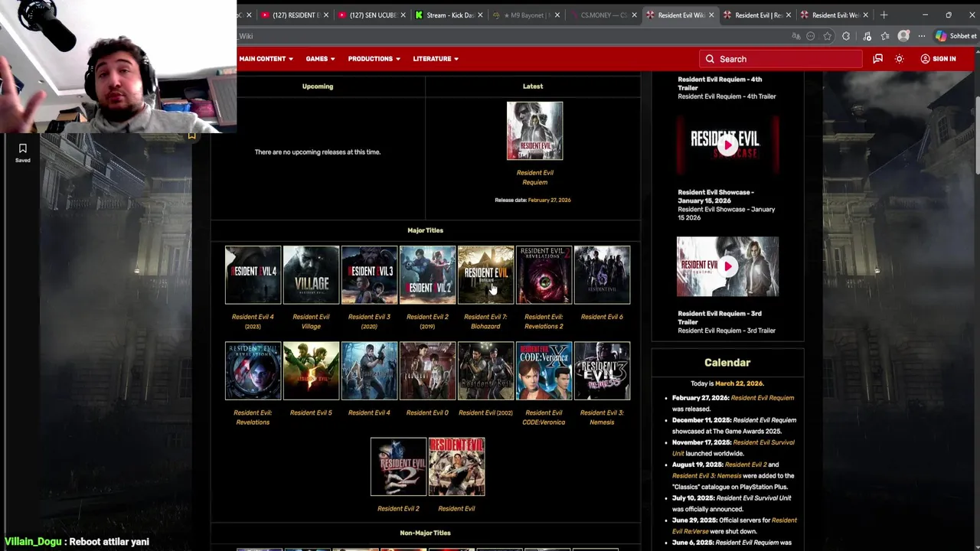The width and height of the screenshot is (980, 551).
Task: Open Resident Evil CODE:Veronica cover
Action: click(544, 371)
